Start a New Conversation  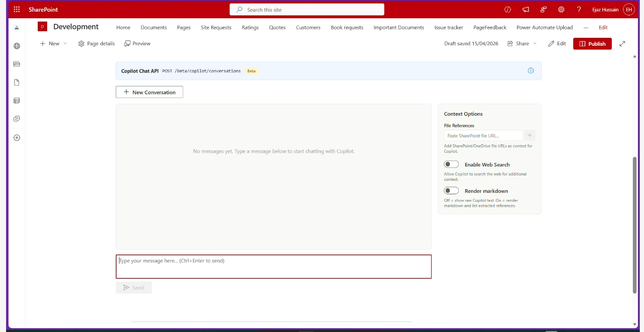point(149,92)
